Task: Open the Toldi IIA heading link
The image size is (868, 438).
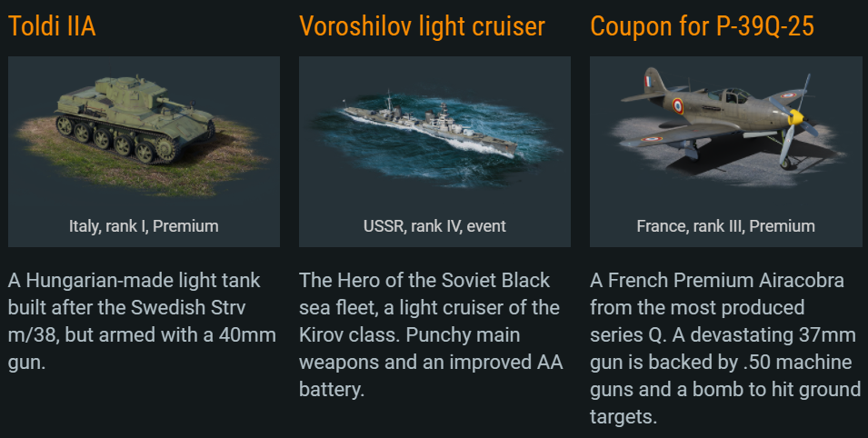Action: 52,26
